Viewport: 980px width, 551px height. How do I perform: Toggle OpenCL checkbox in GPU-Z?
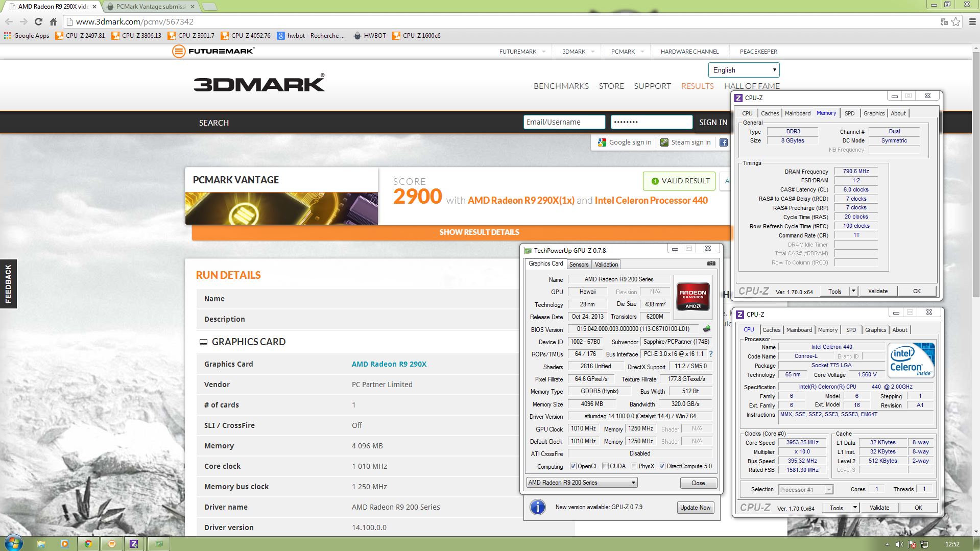tap(573, 466)
